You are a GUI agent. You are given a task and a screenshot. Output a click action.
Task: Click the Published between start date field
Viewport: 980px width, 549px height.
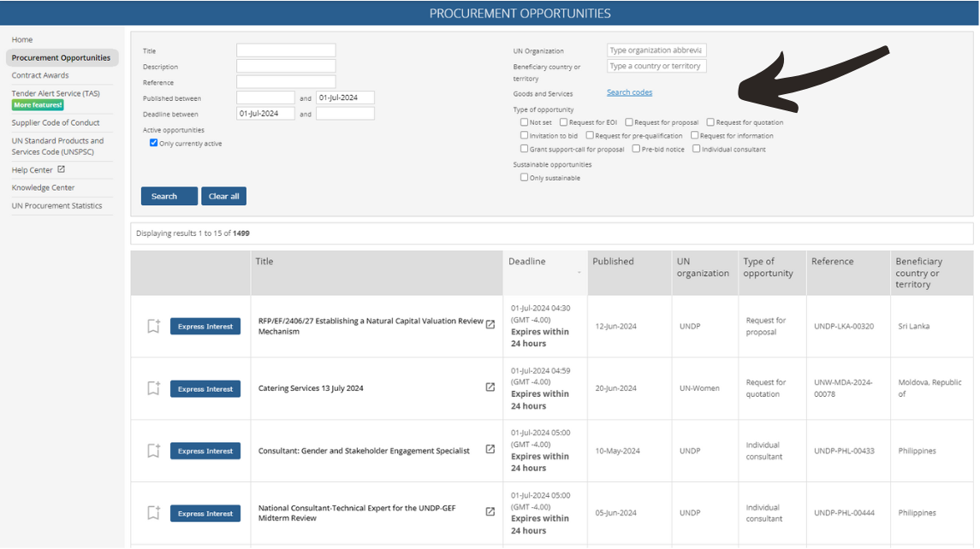click(265, 97)
